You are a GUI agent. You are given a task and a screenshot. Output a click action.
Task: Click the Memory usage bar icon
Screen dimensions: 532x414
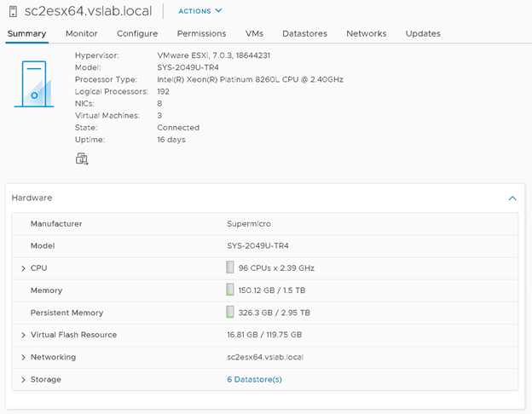coord(230,290)
